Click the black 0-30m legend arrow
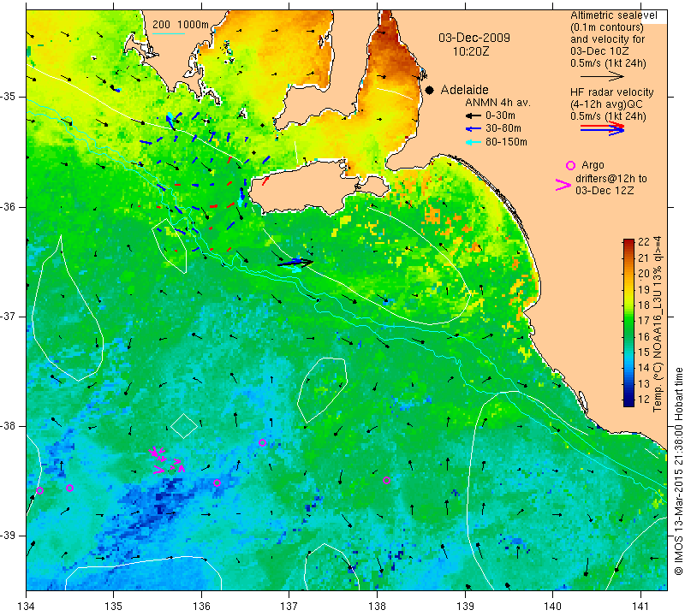This screenshot has width=685, height=616. coord(474,115)
